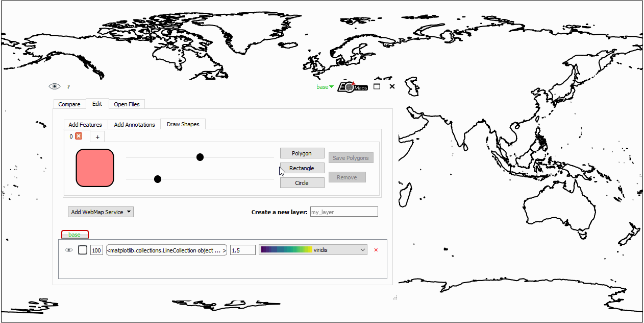Close shape tab 0 with its x icon

(x=79, y=136)
